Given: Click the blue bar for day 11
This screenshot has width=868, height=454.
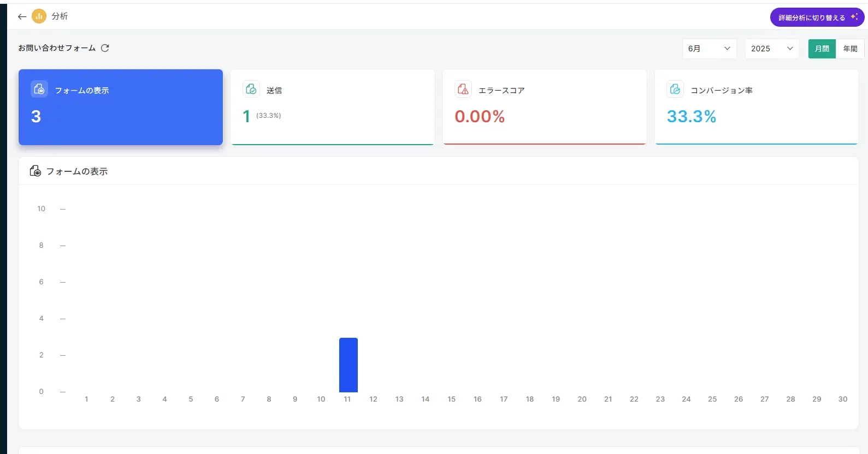Looking at the screenshot, I should tap(349, 365).
